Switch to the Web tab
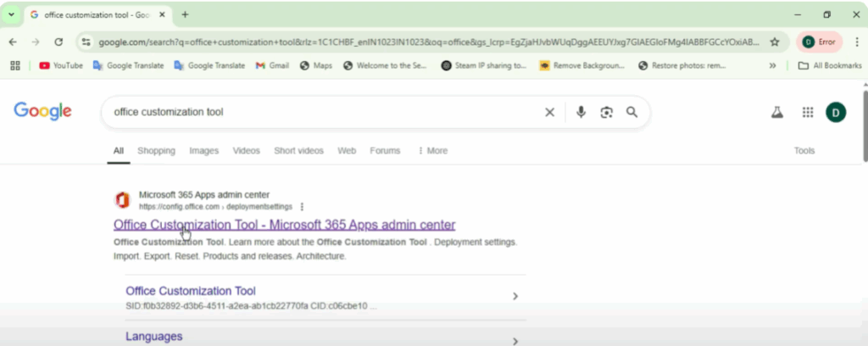 coord(347,151)
